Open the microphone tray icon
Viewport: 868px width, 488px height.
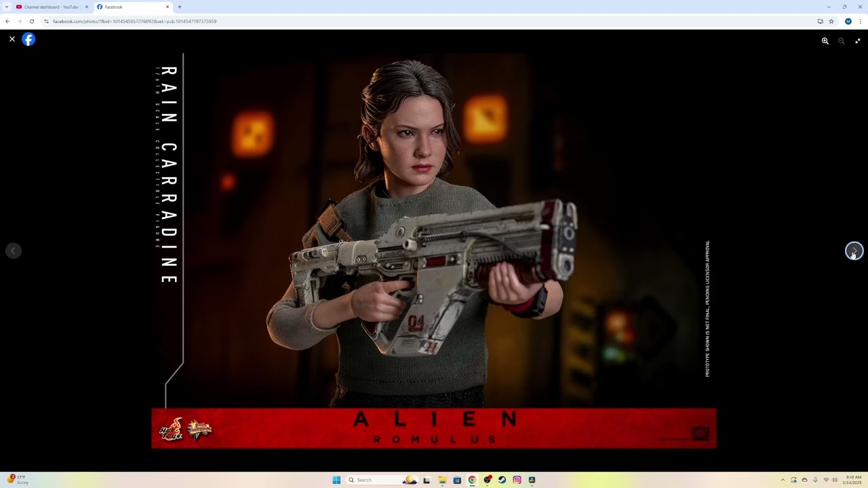(815, 480)
